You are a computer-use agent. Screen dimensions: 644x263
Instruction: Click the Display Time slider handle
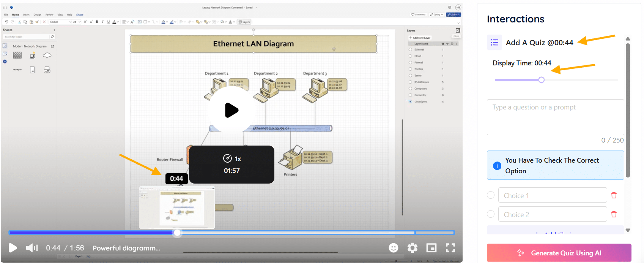coord(542,80)
